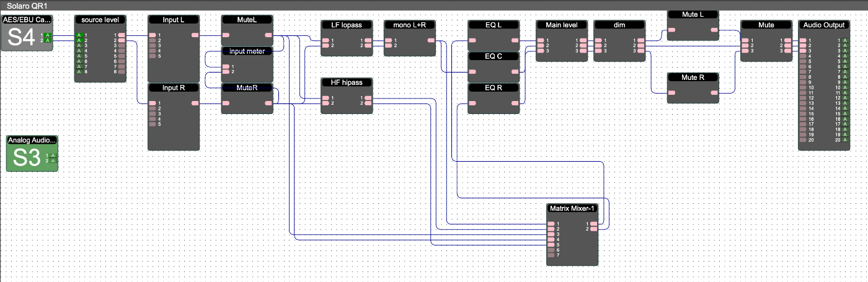Screen dimensions: 868x282
Task: Select the Audio Output block header
Action: click(x=824, y=25)
